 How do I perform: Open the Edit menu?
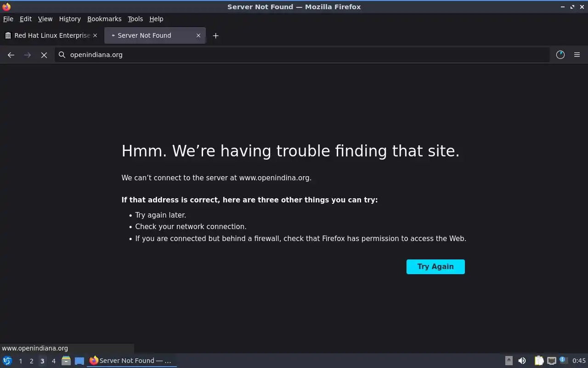coord(26,19)
